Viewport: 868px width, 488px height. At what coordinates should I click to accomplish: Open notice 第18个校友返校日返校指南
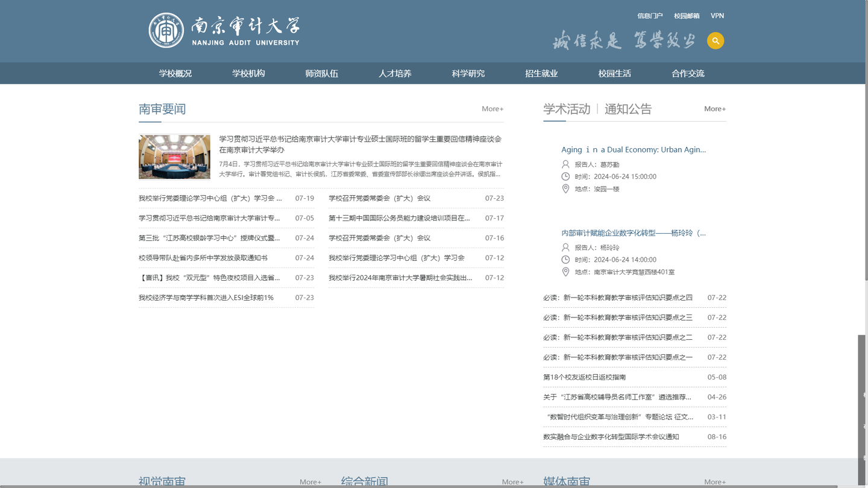585,377
